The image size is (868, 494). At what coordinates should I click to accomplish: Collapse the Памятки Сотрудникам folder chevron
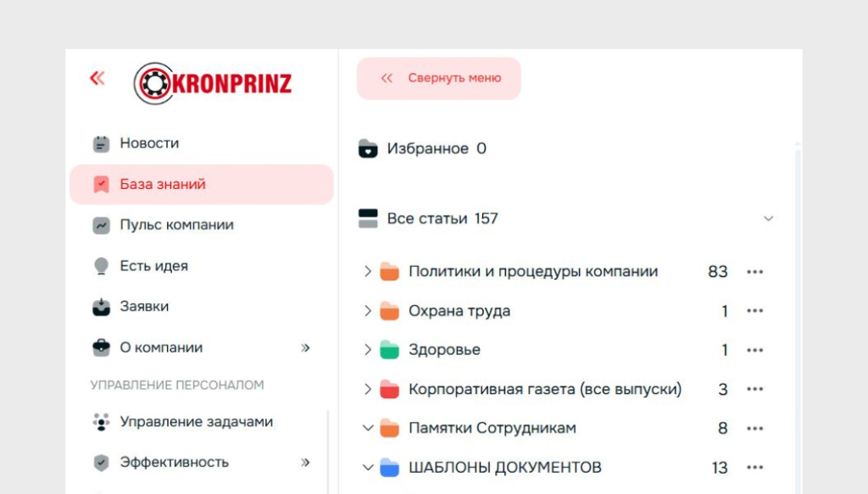[368, 428]
